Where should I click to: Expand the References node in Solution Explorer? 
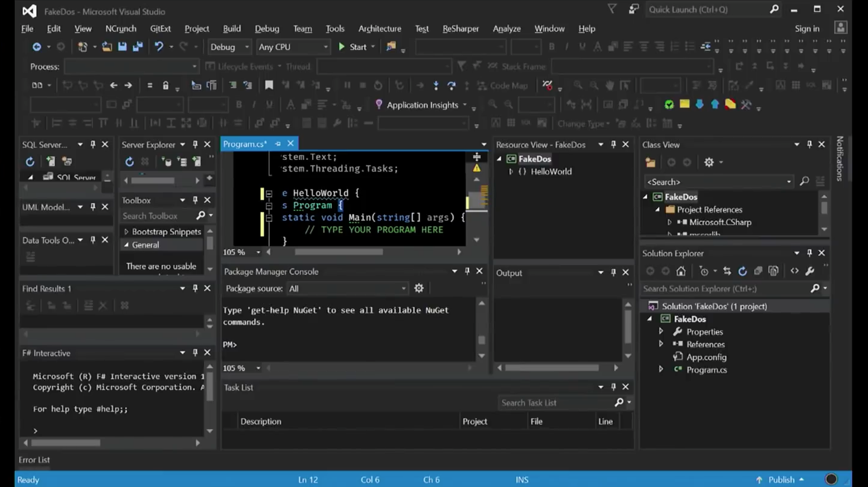click(661, 344)
